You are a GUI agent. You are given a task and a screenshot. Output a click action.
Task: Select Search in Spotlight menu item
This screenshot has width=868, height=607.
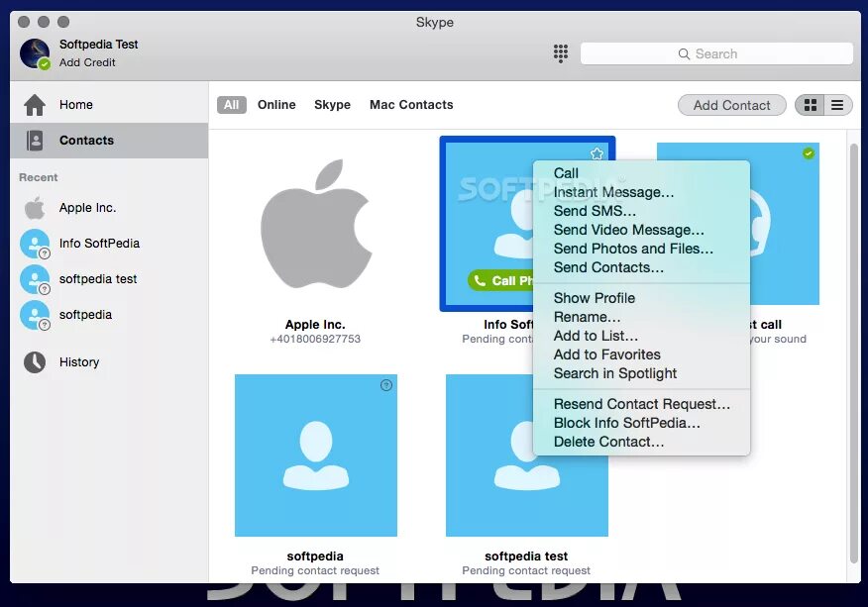[642, 373]
